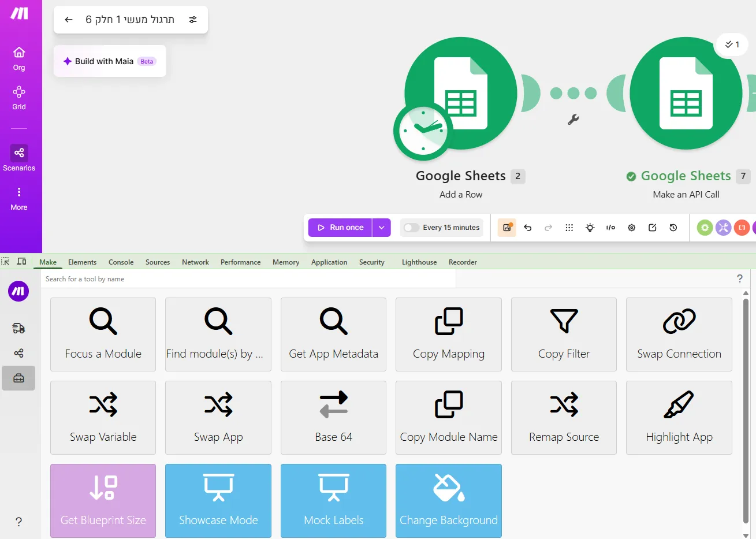Undo the last change in the toolbar
Image resolution: width=756 pixels, height=539 pixels.
click(x=528, y=228)
